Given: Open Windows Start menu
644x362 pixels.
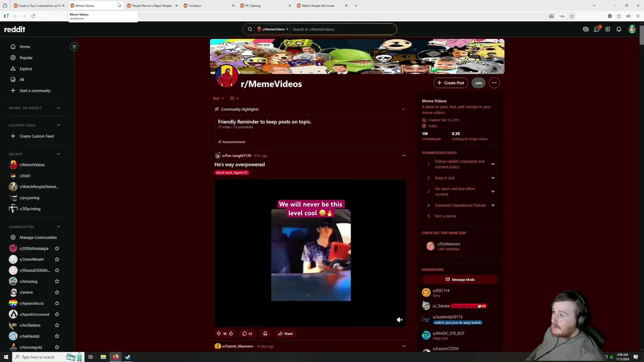Looking at the screenshot, I should 6,357.
